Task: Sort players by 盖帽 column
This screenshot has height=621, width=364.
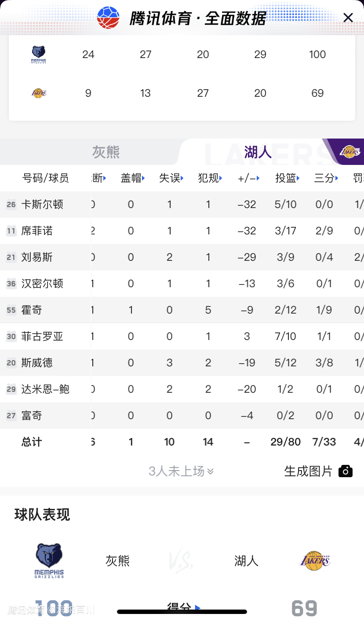Action: coord(133,178)
